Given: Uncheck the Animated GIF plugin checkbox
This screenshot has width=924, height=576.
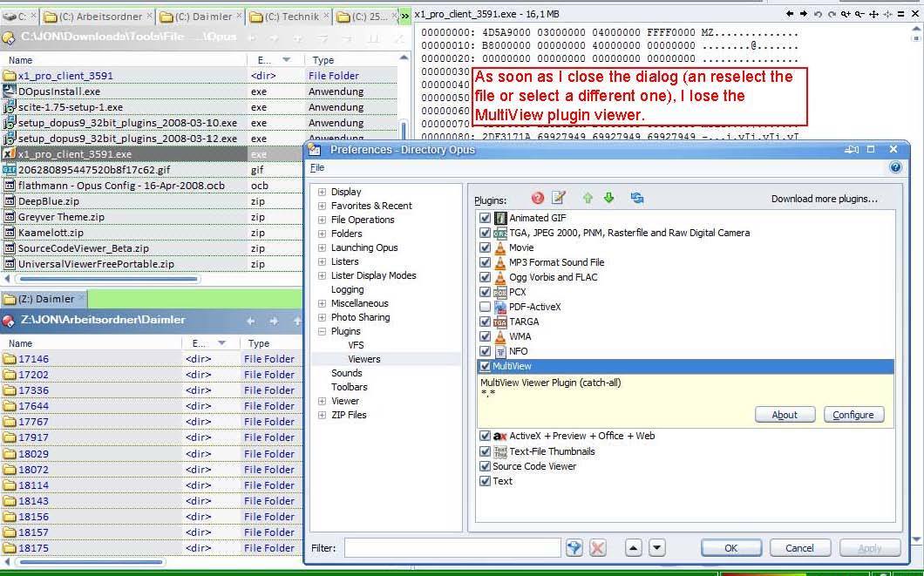Looking at the screenshot, I should [x=485, y=218].
